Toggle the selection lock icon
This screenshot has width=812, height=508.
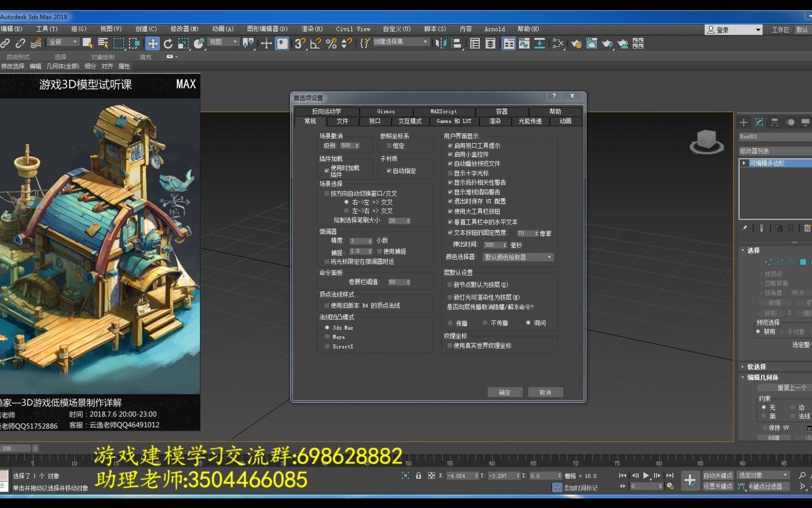tap(418, 476)
